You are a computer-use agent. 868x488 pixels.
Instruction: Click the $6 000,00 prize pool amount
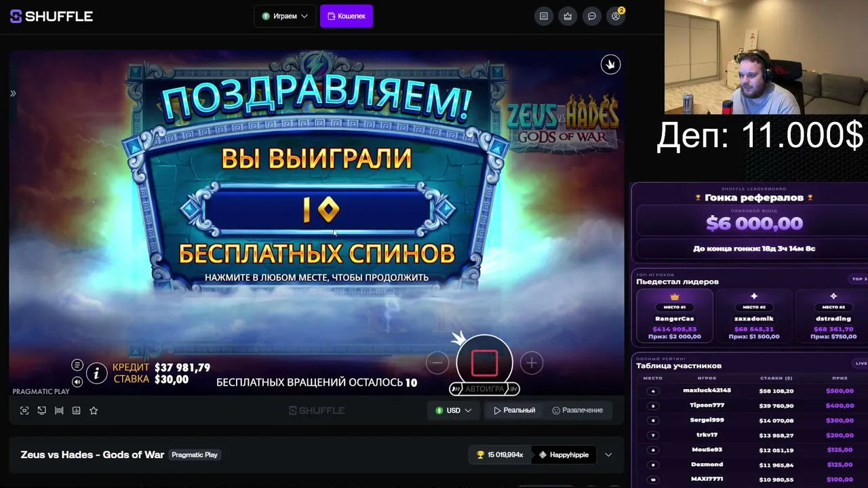(754, 223)
